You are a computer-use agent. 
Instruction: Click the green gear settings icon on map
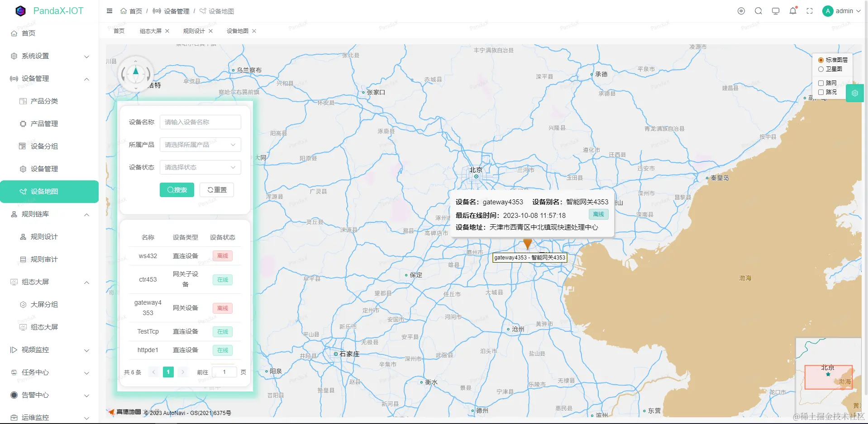tap(855, 93)
